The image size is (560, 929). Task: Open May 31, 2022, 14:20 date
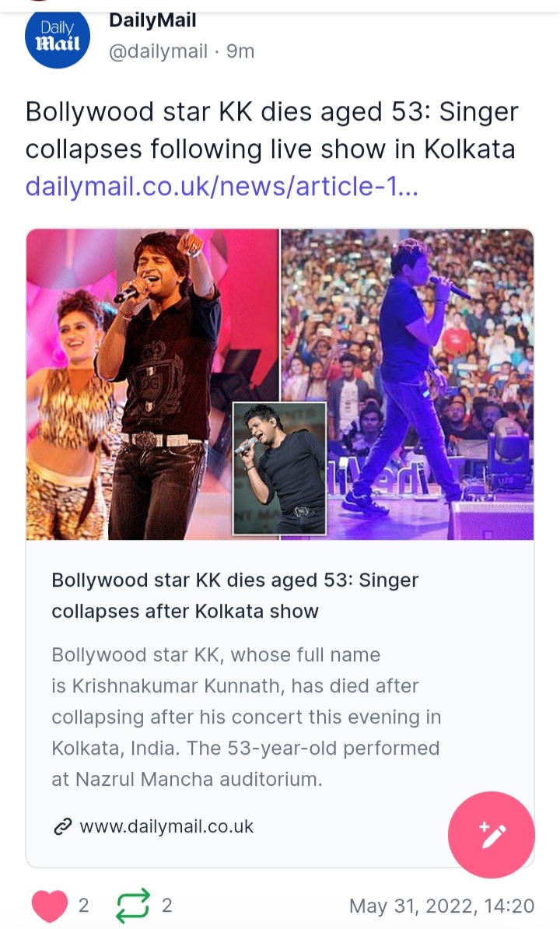point(442,906)
